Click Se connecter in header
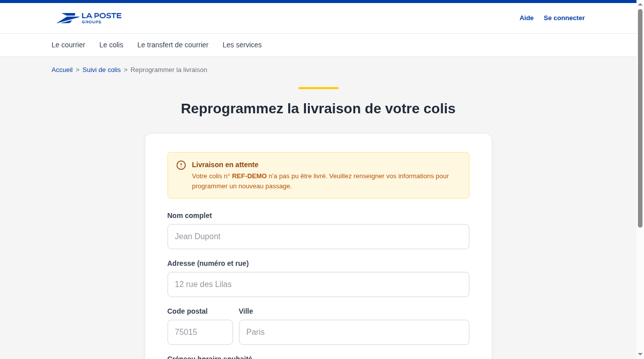The height and width of the screenshot is (359, 644). [564, 18]
